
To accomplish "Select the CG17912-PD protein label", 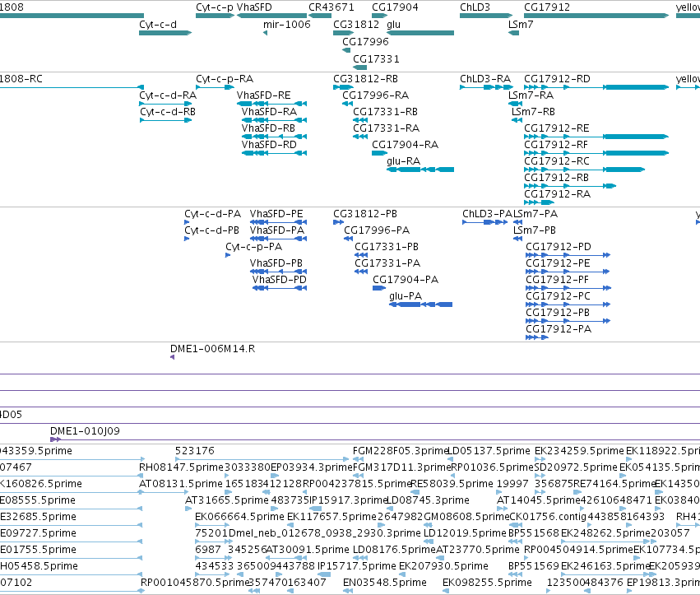I will [559, 248].
